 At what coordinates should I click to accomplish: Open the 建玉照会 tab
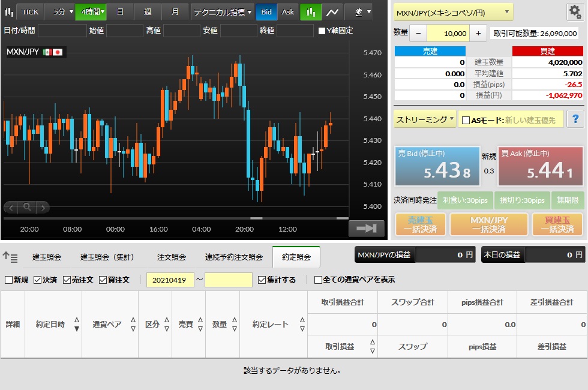click(47, 257)
